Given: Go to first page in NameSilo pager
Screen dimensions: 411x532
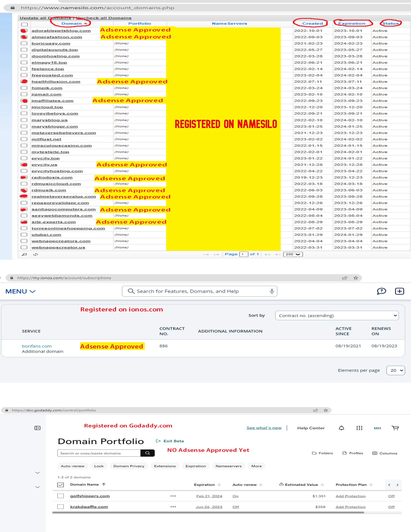Looking at the screenshot, I should (x=206, y=254).
